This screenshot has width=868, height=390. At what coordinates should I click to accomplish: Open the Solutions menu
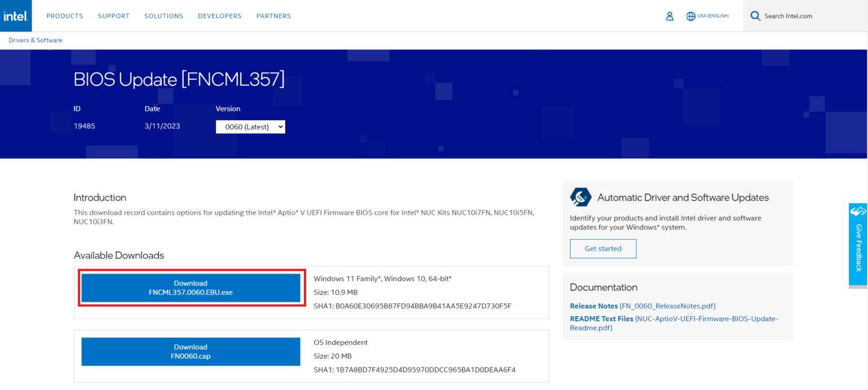(163, 16)
